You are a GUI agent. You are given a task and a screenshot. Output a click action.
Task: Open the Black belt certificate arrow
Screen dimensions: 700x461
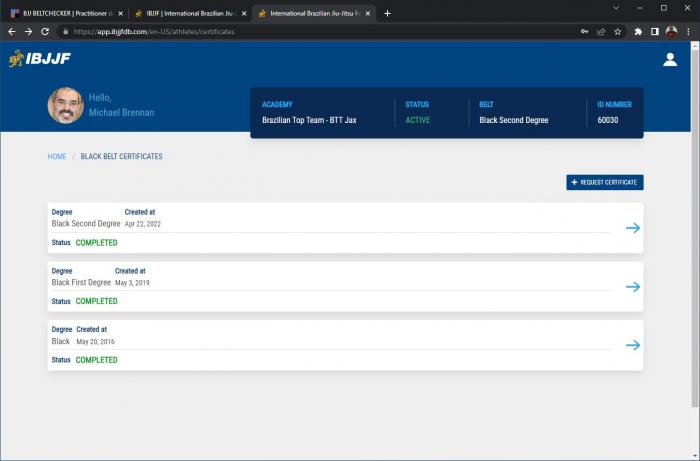pyautogui.click(x=632, y=345)
